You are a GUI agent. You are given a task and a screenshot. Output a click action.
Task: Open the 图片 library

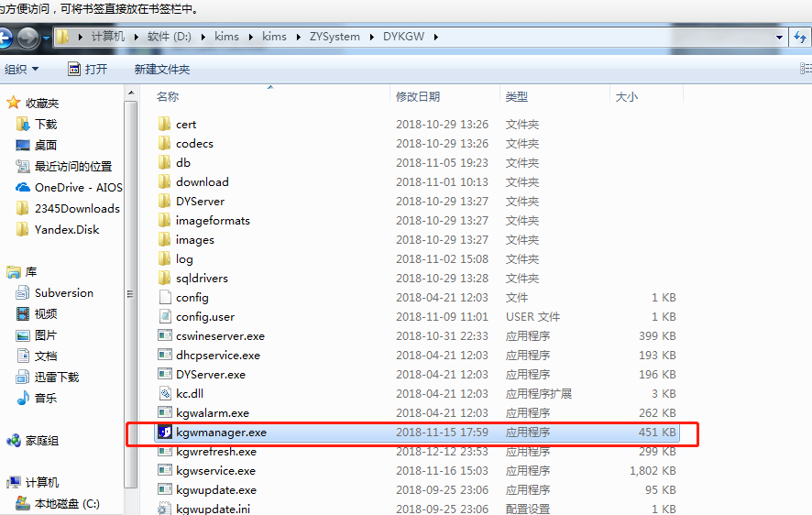pyautogui.click(x=46, y=334)
